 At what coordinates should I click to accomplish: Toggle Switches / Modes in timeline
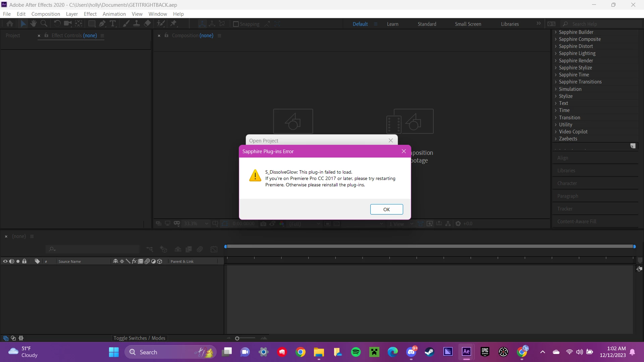139,338
